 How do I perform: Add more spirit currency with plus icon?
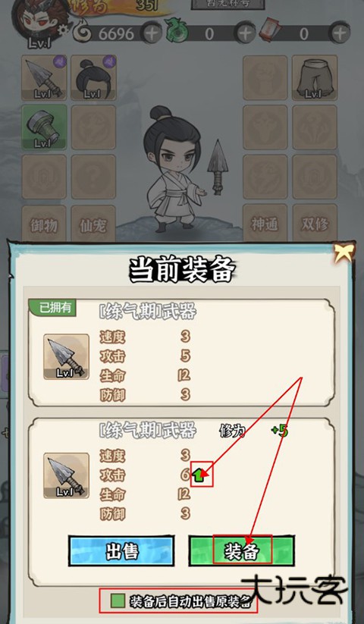click(151, 33)
